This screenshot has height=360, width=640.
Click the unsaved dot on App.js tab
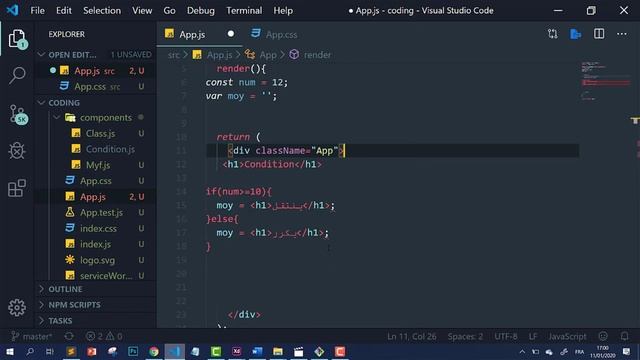[231, 34]
